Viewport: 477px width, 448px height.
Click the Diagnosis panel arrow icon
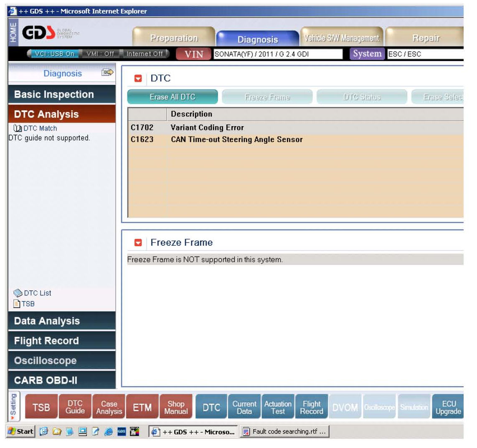(107, 73)
